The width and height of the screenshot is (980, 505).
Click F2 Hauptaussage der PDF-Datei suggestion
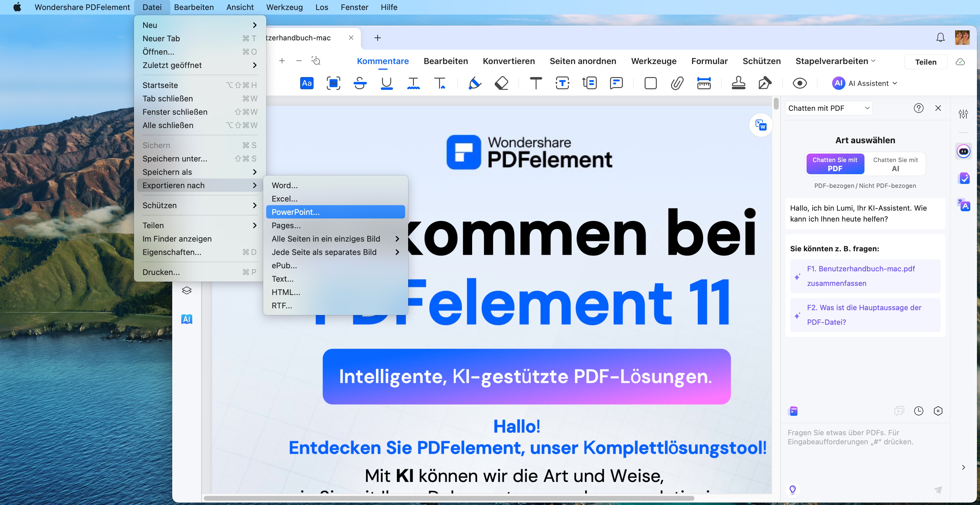pyautogui.click(x=865, y=315)
